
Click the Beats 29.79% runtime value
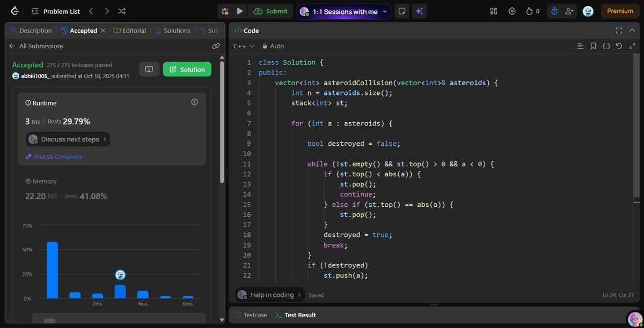coord(69,122)
